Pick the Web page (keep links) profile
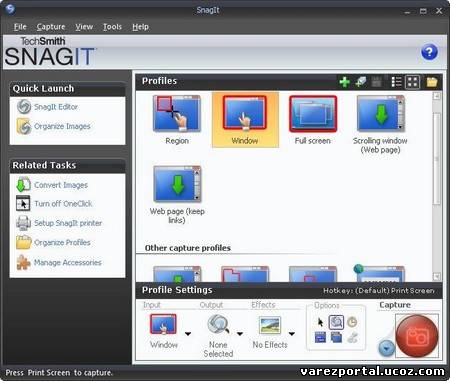This screenshot has height=381, width=450. tap(177, 195)
